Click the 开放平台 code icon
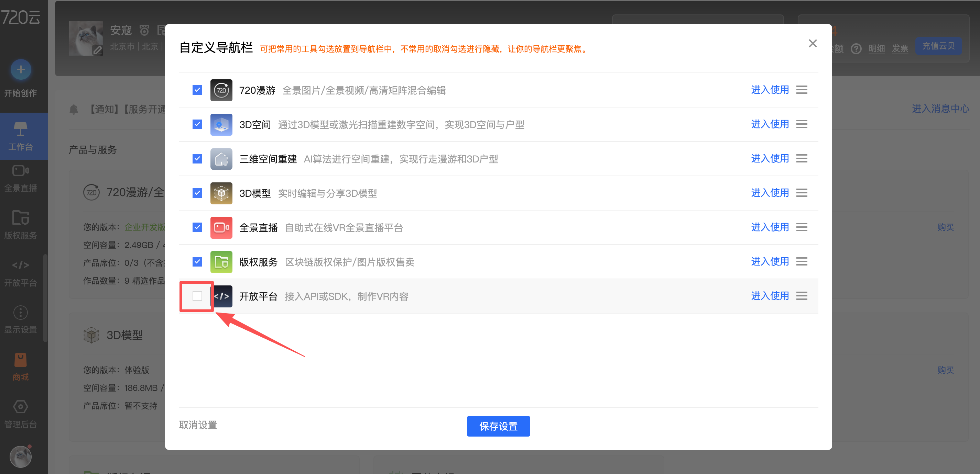 point(222,296)
